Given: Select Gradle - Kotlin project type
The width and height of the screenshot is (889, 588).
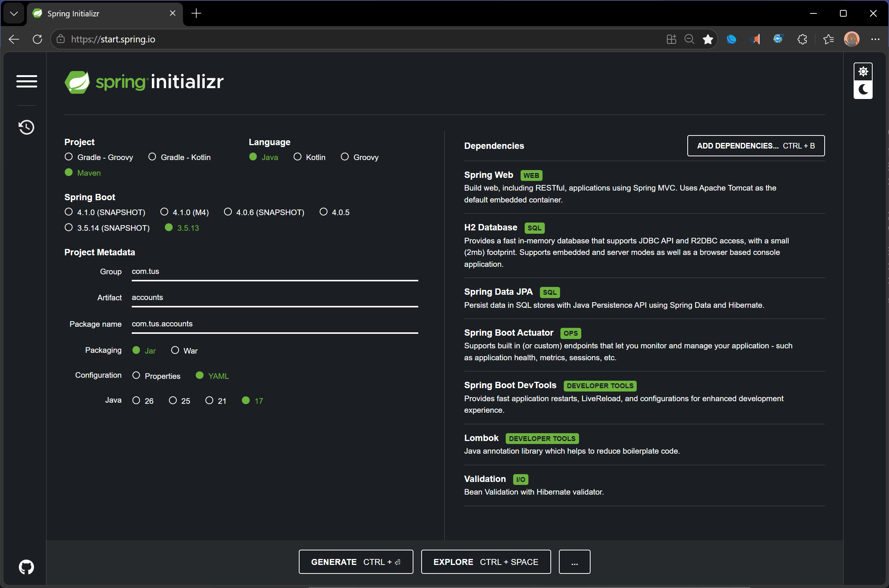Looking at the screenshot, I should (179, 157).
